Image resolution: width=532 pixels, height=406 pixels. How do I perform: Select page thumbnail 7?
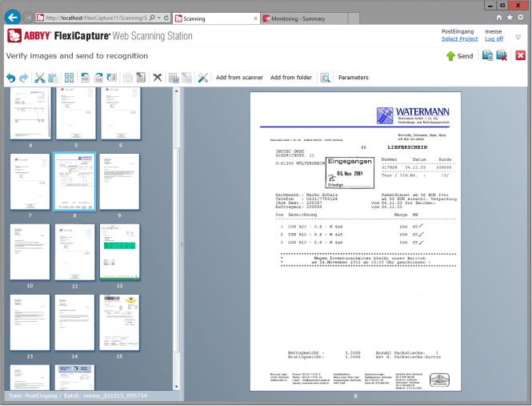click(30, 182)
